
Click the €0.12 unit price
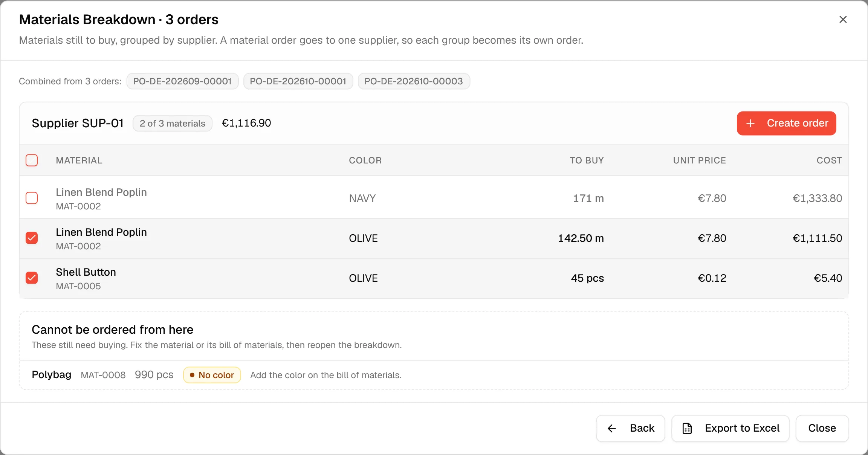pyautogui.click(x=712, y=278)
